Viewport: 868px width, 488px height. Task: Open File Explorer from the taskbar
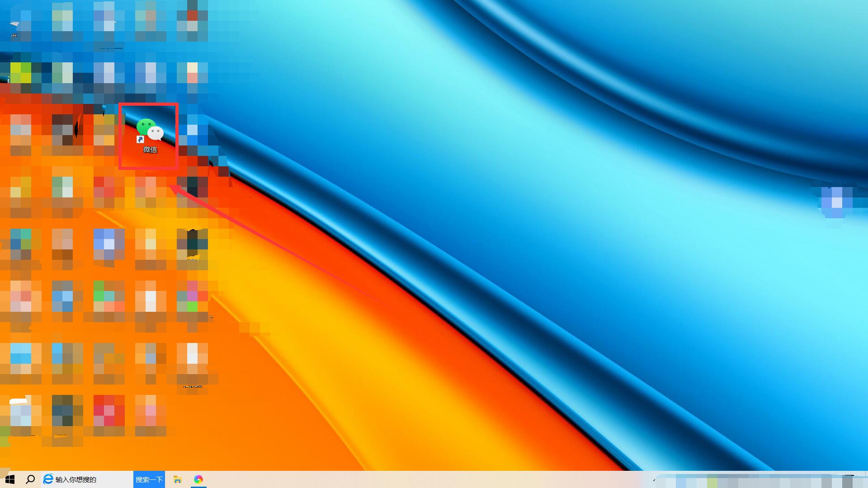click(177, 479)
